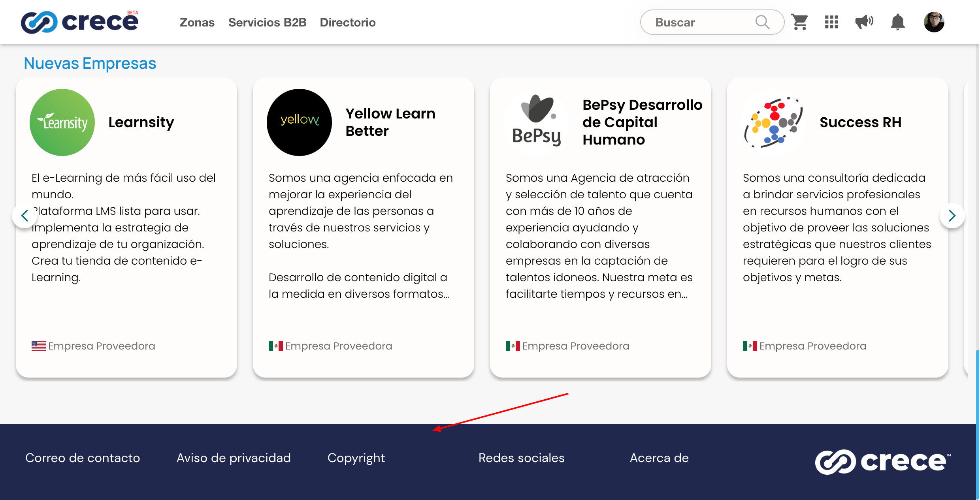Focus the Buscar search field
This screenshot has width=980, height=500.
[x=712, y=22]
